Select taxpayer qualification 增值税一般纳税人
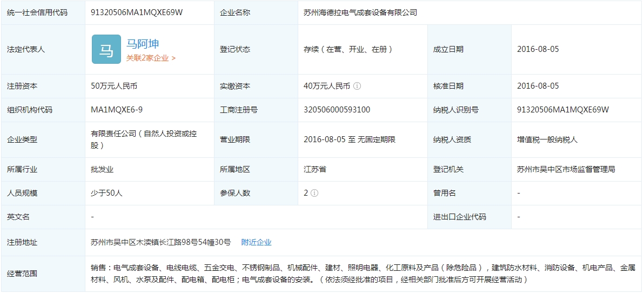The image size is (644, 293). click(547, 139)
